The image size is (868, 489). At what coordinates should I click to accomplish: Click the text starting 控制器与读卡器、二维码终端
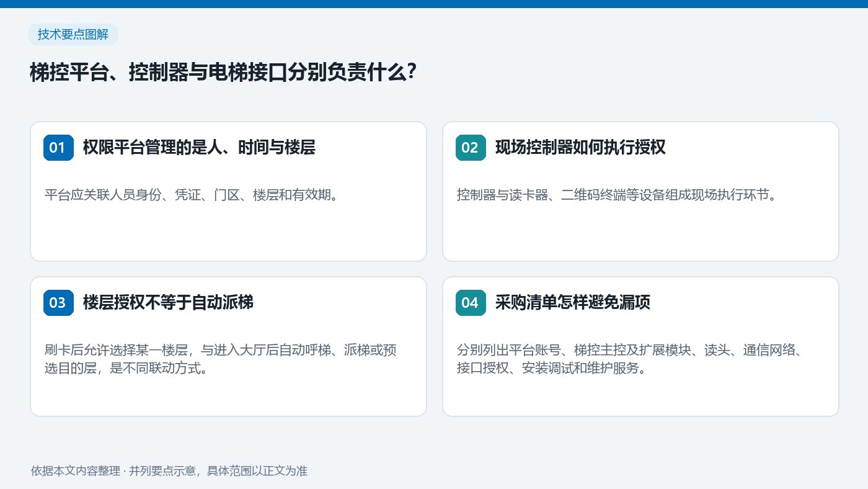click(617, 195)
